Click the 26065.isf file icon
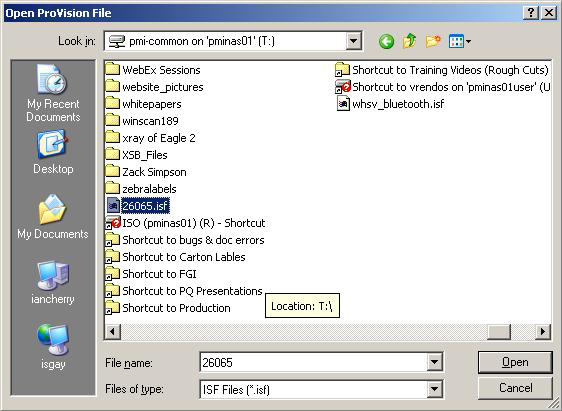Viewport: 562px width, 411px height. click(113, 205)
